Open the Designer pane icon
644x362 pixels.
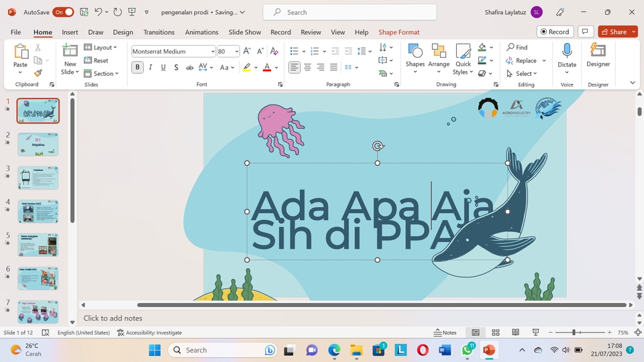tap(598, 50)
